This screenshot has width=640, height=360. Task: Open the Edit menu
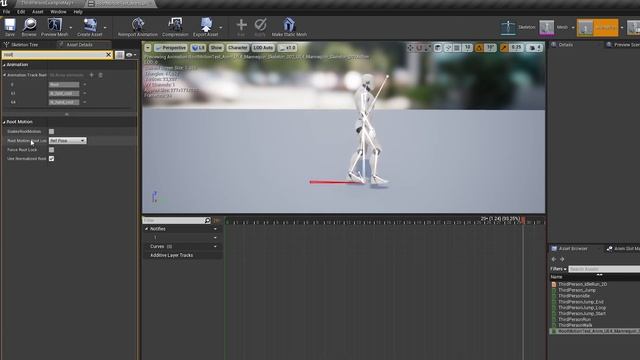click(x=21, y=12)
